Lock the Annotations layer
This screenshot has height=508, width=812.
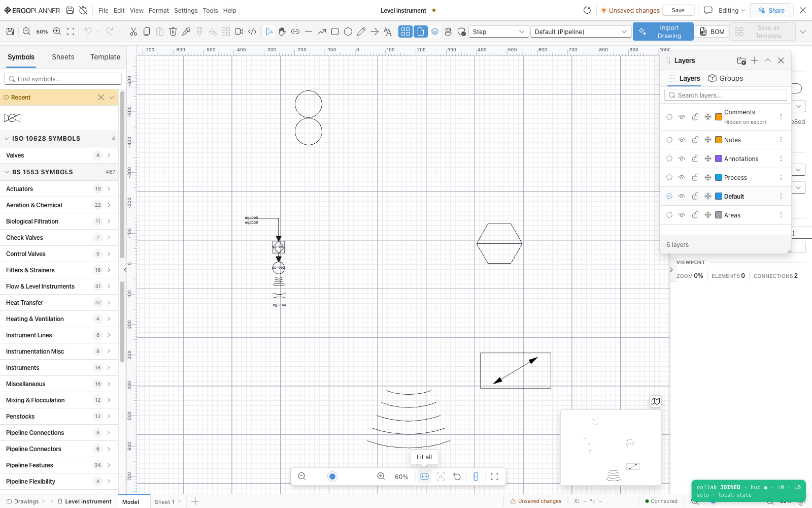tap(695, 158)
